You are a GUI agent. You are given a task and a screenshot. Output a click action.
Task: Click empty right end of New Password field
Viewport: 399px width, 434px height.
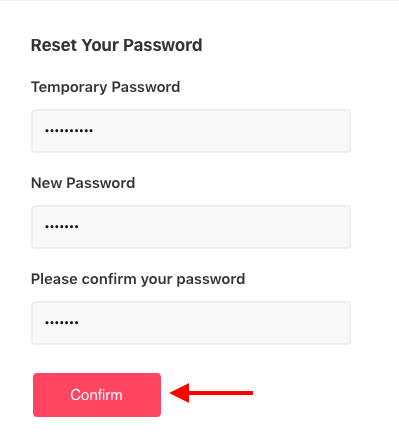(300, 227)
